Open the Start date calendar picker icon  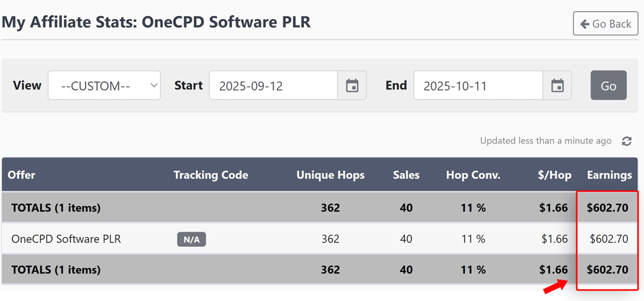click(352, 86)
